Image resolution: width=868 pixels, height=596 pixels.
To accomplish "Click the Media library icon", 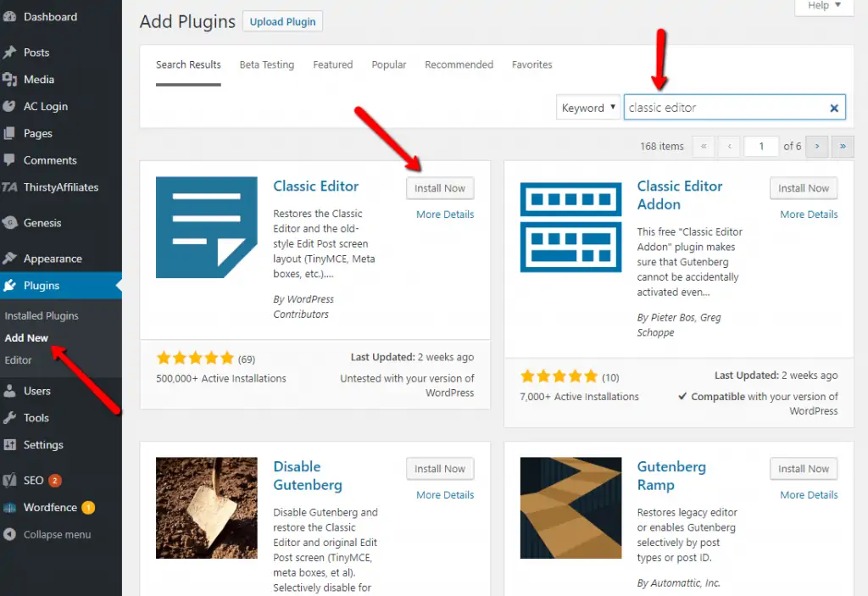I will click(x=8, y=80).
